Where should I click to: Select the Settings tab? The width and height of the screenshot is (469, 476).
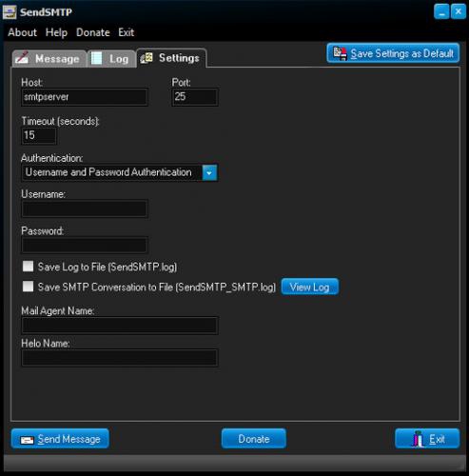click(x=171, y=58)
